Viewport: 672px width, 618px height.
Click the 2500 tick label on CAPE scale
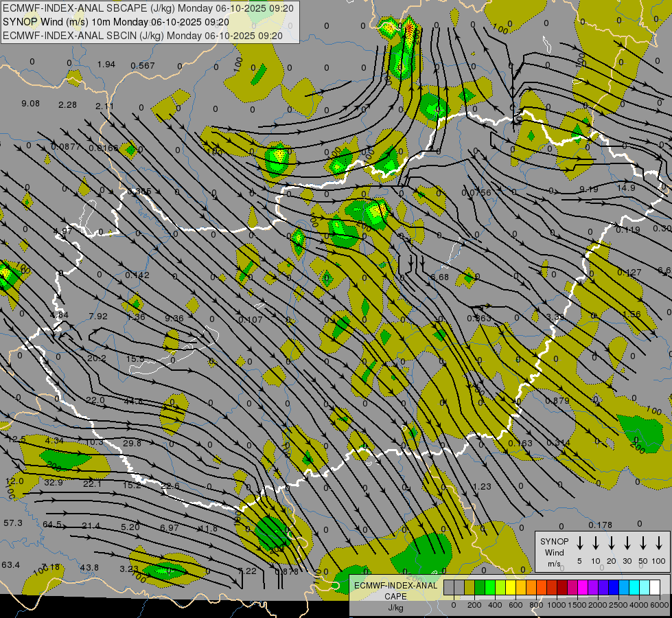618,605
